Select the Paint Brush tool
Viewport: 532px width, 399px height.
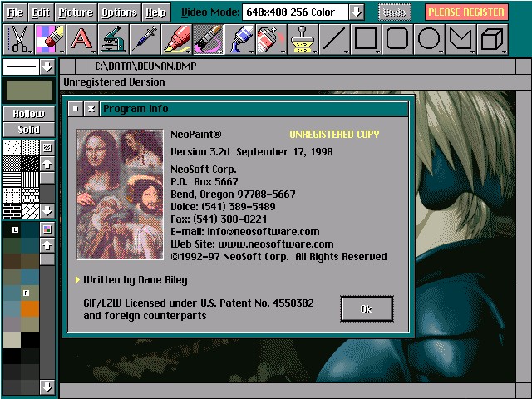tap(207, 39)
